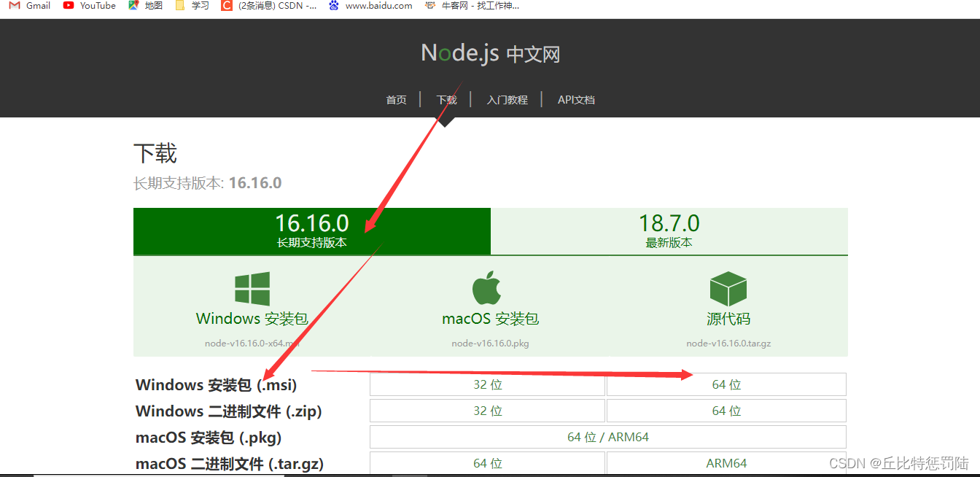Open the 牛客网 bookmark
Screen dimensions: 980x477
472,6
